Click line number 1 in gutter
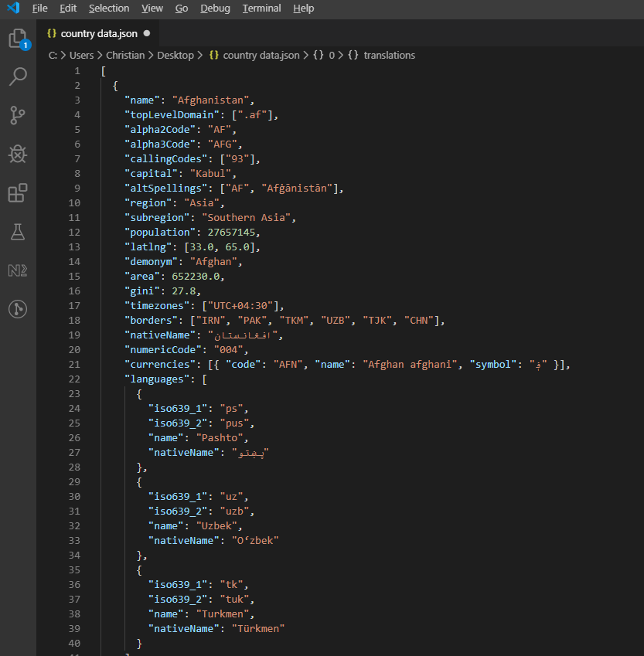This screenshot has height=656, width=644. pyautogui.click(x=77, y=71)
